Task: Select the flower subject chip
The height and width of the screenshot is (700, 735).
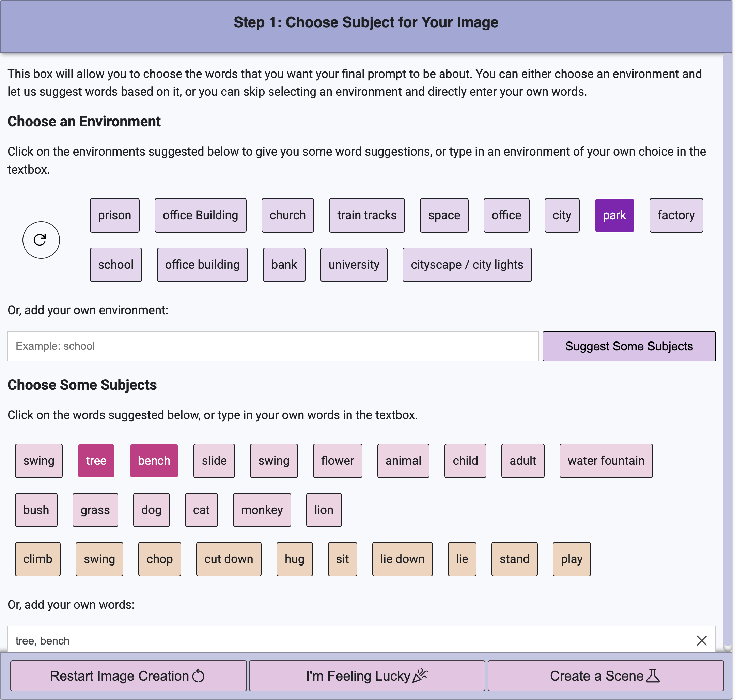Action: 338,460
